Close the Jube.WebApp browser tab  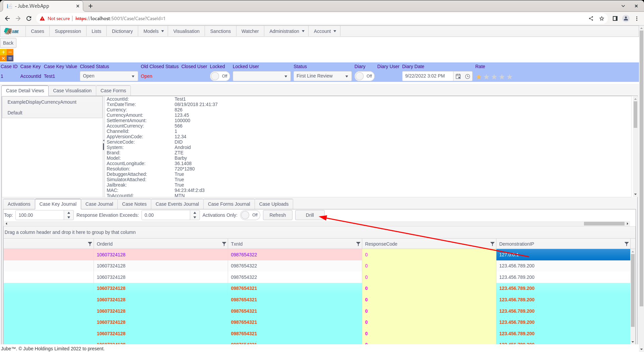pos(77,6)
